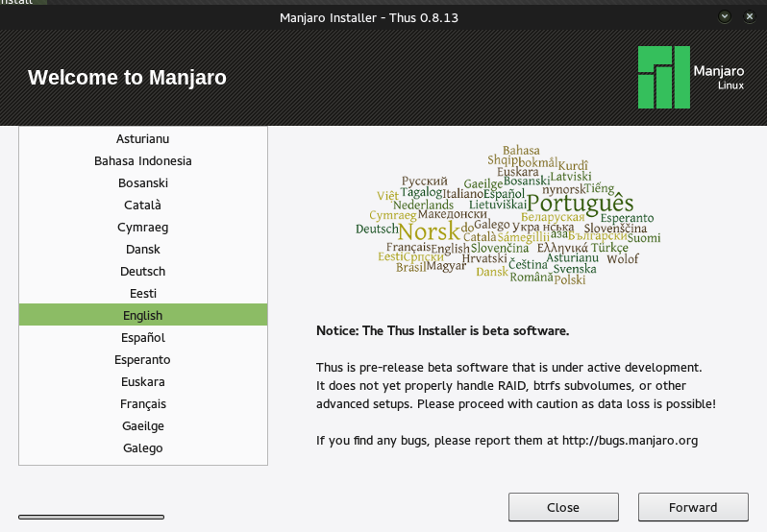
Task: Select the highlighted English row
Action: click(143, 315)
